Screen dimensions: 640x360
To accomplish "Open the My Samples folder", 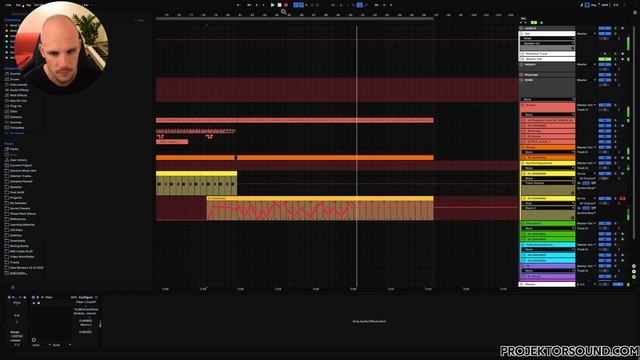I will click(x=18, y=203).
